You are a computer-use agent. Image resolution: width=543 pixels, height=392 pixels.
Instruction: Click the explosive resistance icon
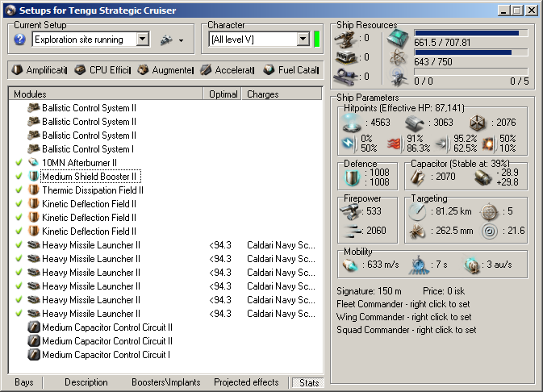pos(489,144)
